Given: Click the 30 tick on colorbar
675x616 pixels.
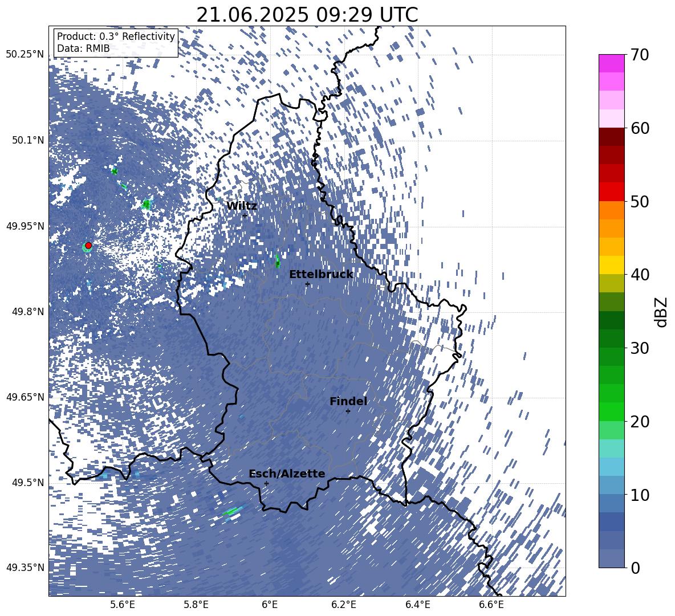Looking at the screenshot, I should [x=639, y=348].
